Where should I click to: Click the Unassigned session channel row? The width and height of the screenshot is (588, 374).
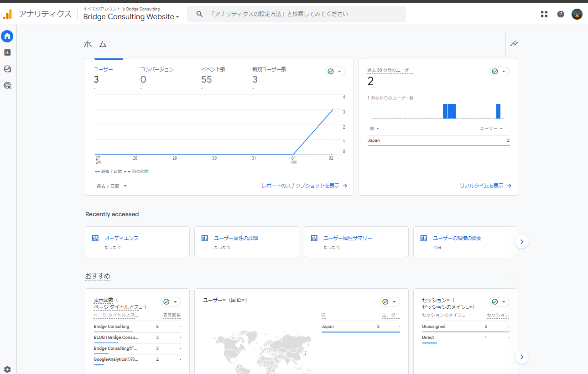tap(466, 327)
